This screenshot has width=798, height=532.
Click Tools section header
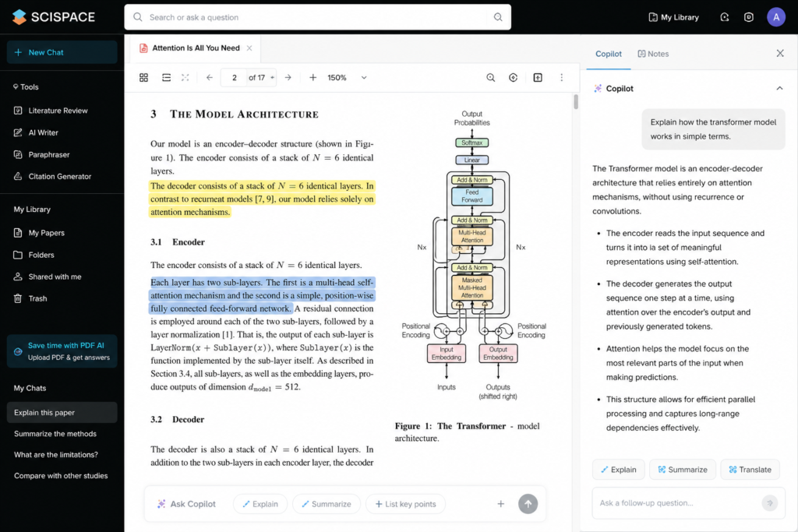[26, 87]
